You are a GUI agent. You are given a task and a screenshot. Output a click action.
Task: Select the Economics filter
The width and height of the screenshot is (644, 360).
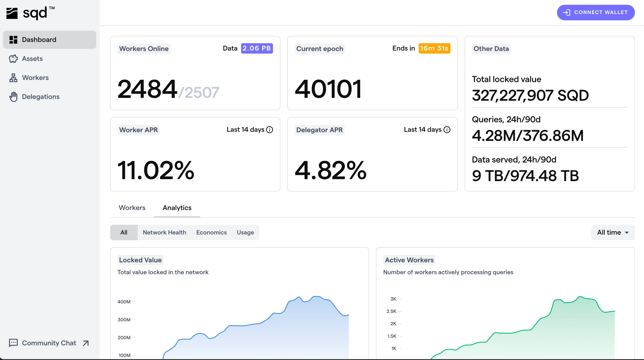(x=211, y=232)
